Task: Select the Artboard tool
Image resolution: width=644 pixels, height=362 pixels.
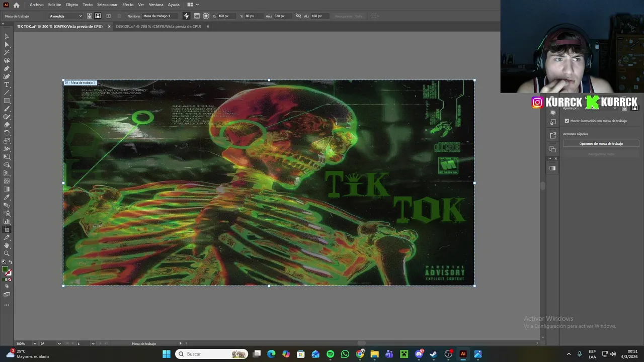Action: [x=7, y=230]
